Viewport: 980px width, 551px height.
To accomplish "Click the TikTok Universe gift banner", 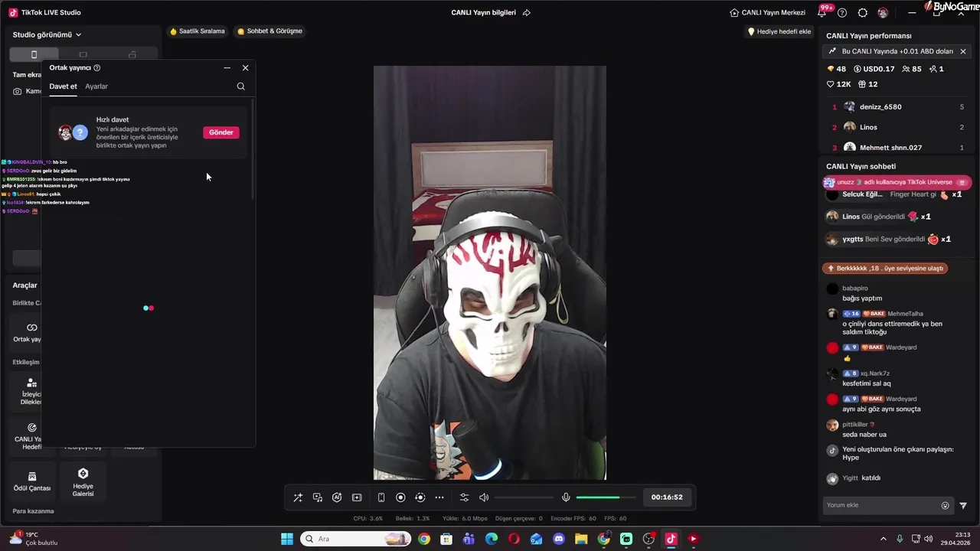I will [x=897, y=182].
